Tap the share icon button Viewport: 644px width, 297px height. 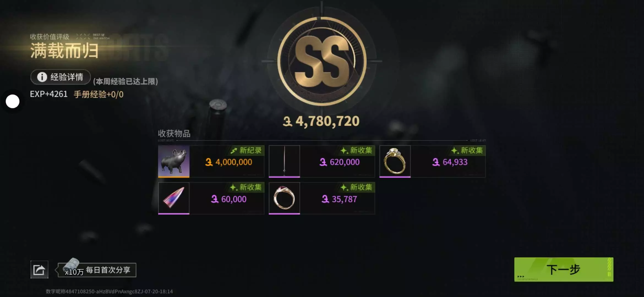tap(39, 269)
